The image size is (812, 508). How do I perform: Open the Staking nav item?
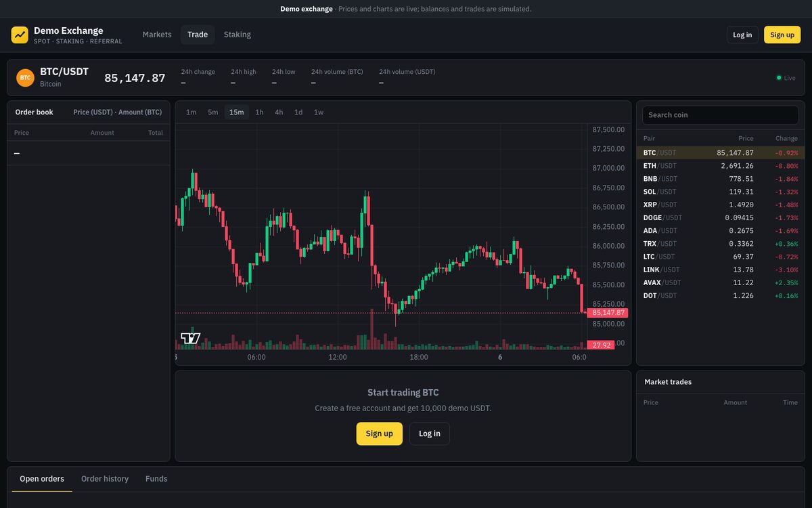pyautogui.click(x=238, y=35)
